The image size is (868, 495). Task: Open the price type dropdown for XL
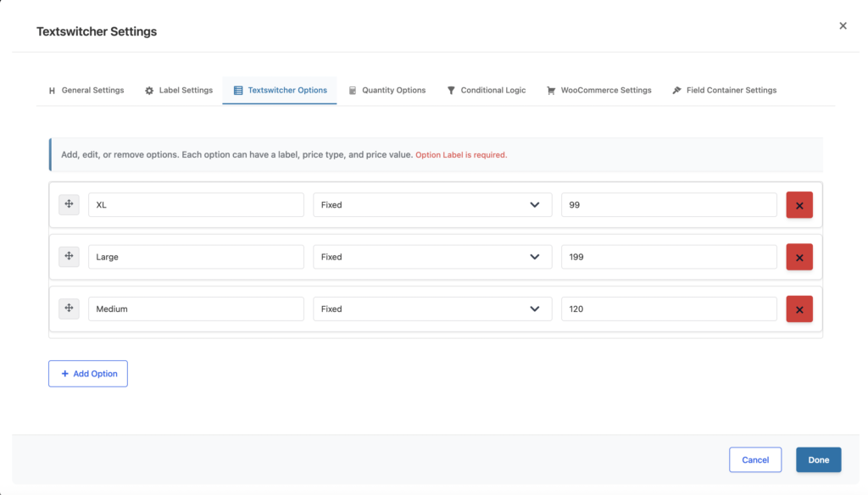point(431,205)
